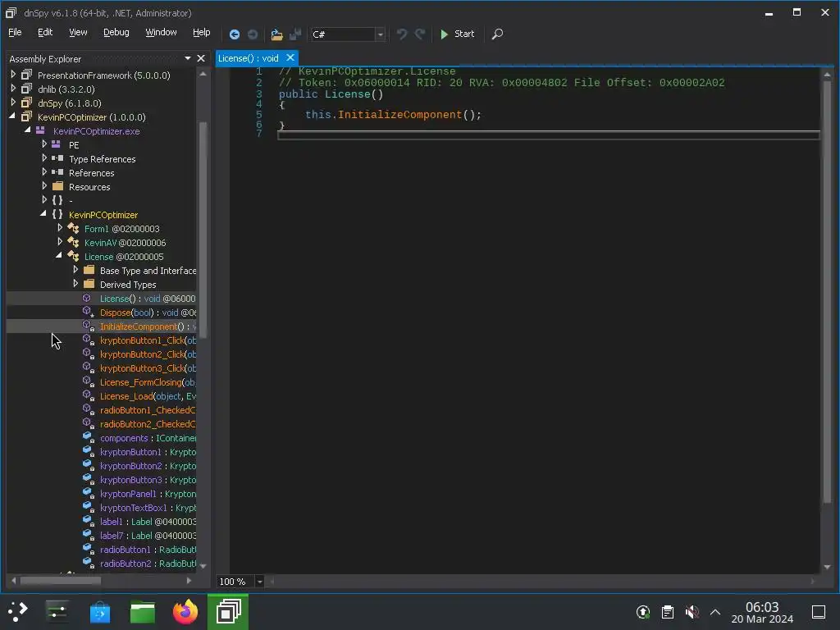Screen dimensions: 840x630
Task: Select the KevinPCOptimizer namespace item
Action: tap(103, 215)
